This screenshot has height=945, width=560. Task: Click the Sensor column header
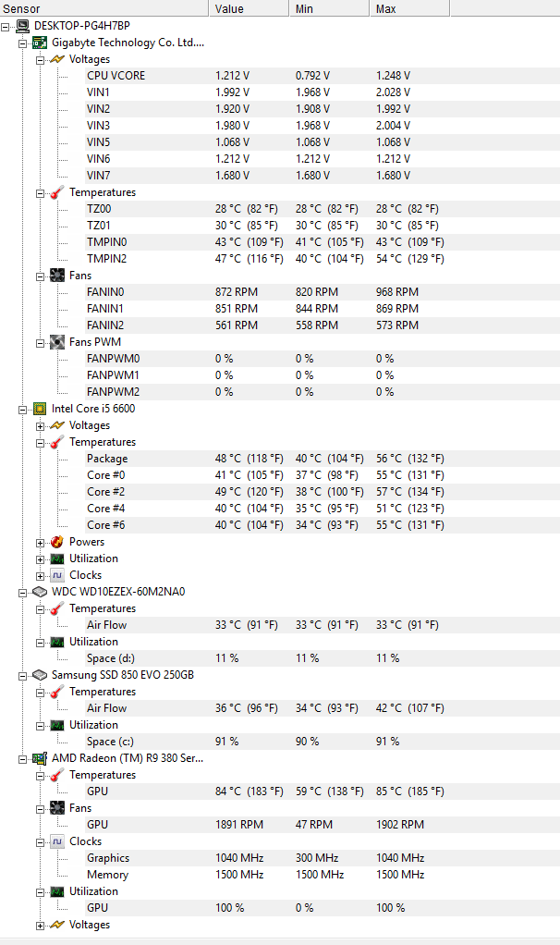pyautogui.click(x=102, y=8)
